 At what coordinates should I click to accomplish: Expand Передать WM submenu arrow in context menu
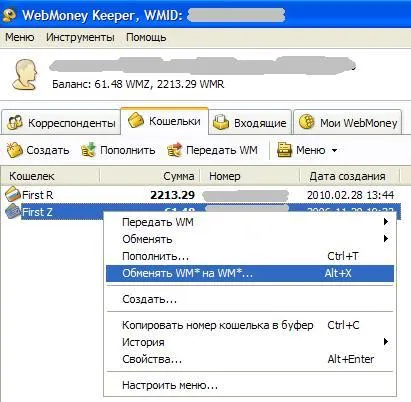click(386, 221)
